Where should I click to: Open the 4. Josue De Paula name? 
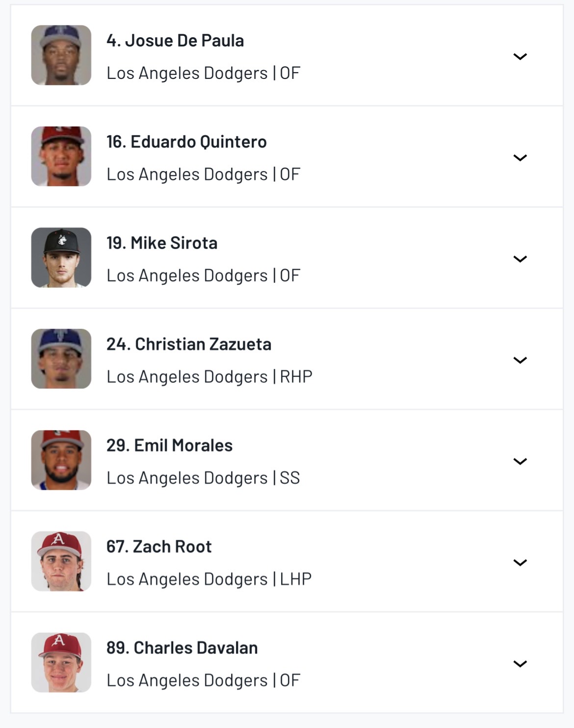[x=175, y=41]
